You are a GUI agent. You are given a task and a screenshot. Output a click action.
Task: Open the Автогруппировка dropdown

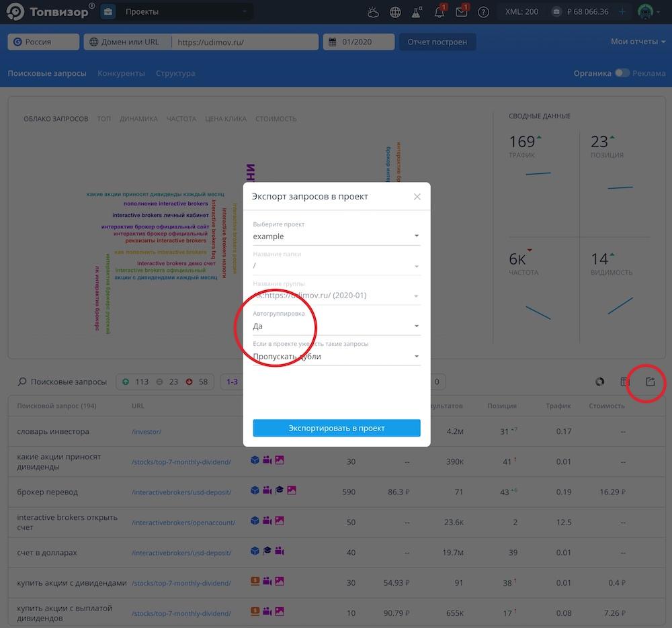(x=336, y=326)
